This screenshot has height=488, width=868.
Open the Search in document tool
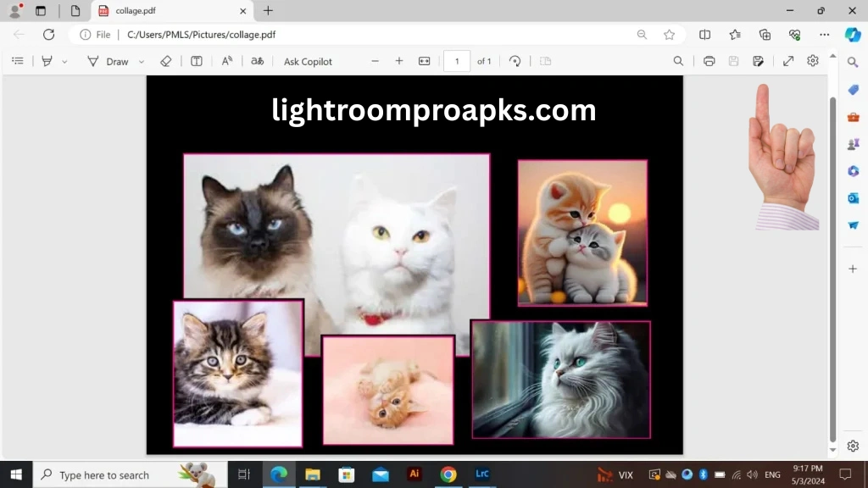click(x=678, y=61)
